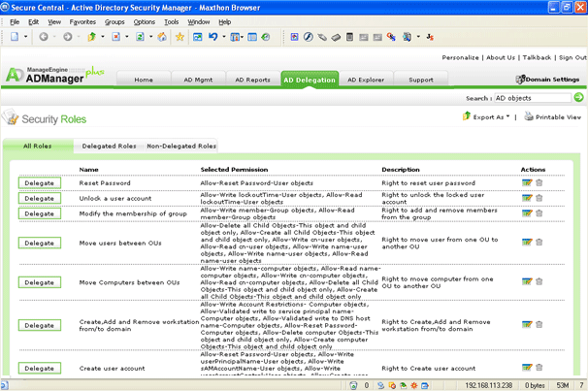588x391 pixels.
Task: Delegate the Modify the membership of group role
Action: 40,213
